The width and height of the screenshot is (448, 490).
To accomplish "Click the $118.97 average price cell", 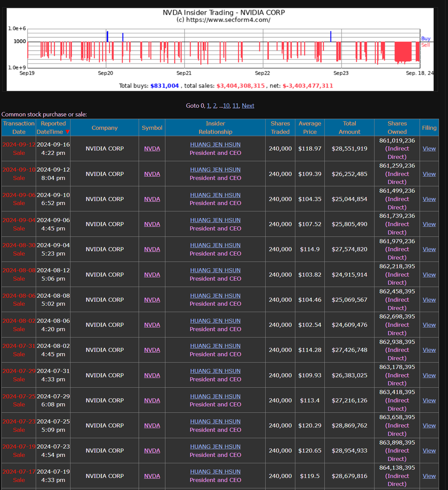I will (x=310, y=149).
